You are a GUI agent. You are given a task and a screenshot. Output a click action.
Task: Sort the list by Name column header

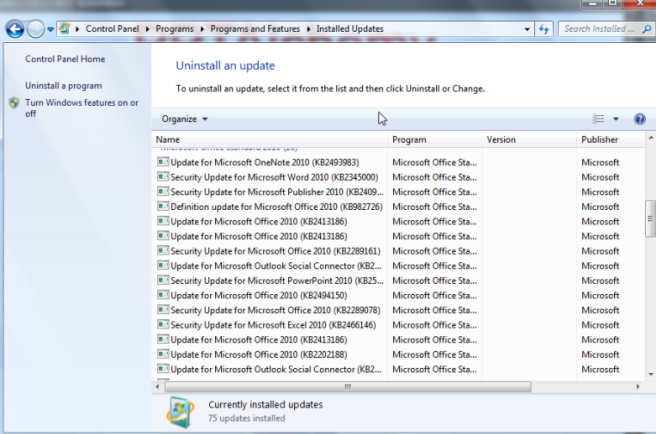pyautogui.click(x=168, y=140)
